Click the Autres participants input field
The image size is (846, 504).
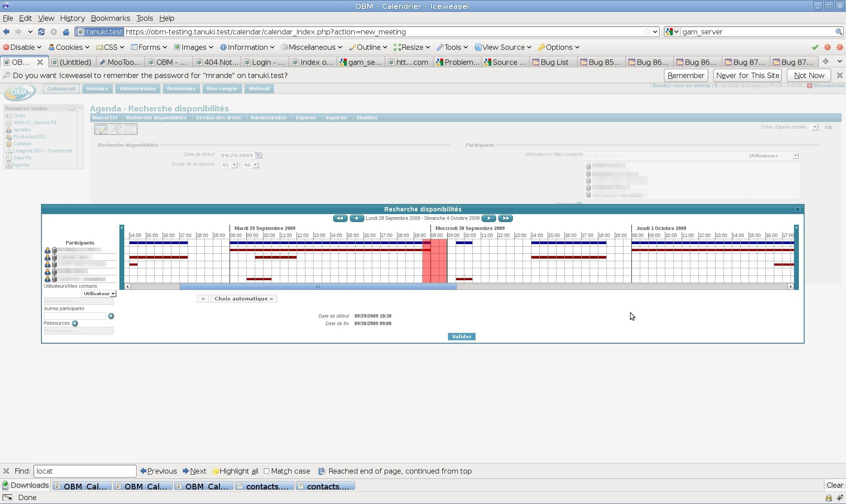[x=75, y=316]
